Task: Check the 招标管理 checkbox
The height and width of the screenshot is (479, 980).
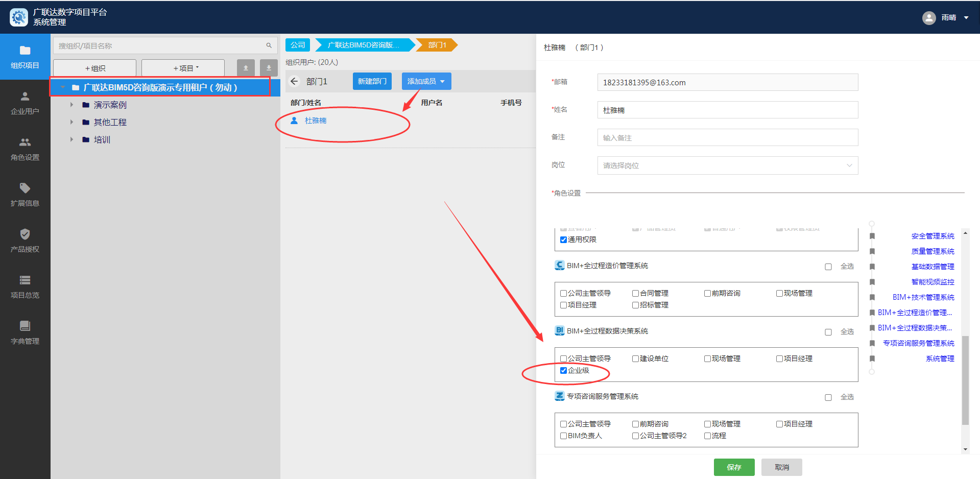Action: click(x=635, y=305)
